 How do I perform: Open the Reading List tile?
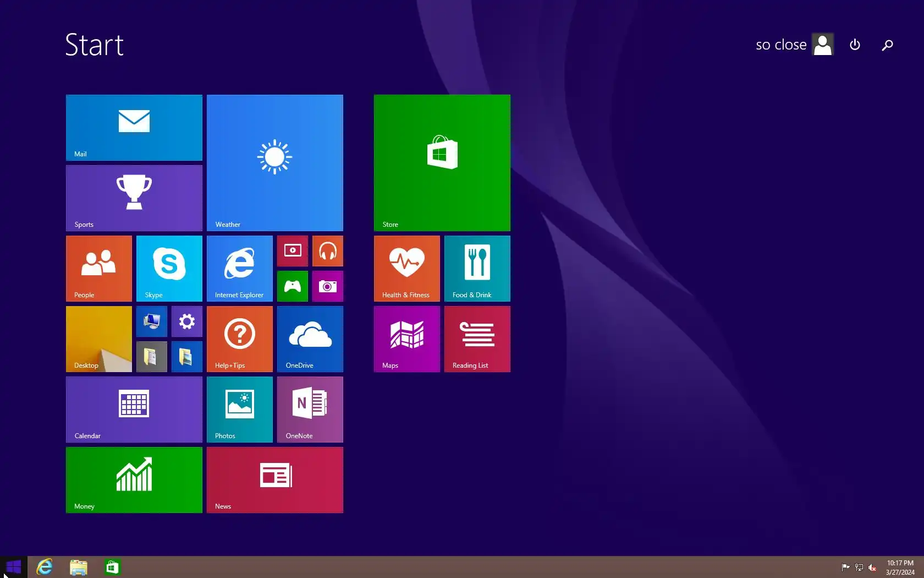point(477,339)
